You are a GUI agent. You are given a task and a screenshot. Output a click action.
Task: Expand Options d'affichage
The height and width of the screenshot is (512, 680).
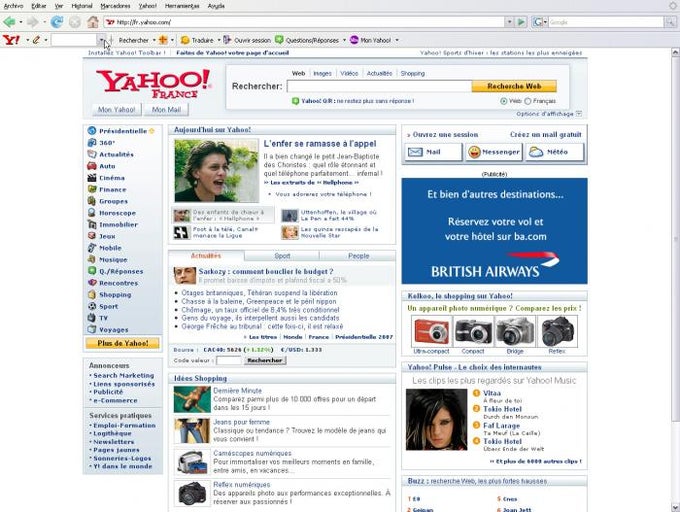point(549,114)
